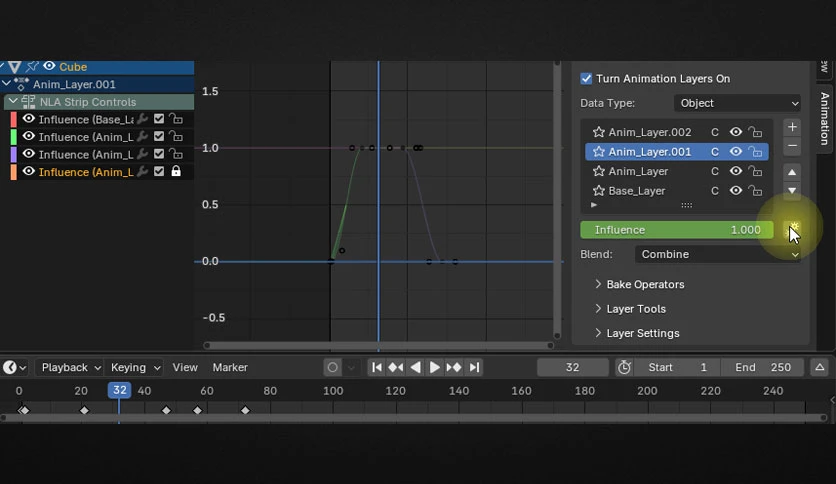This screenshot has width=836, height=484.
Task: Click the NLA Strip Controls icon
Action: (28, 102)
